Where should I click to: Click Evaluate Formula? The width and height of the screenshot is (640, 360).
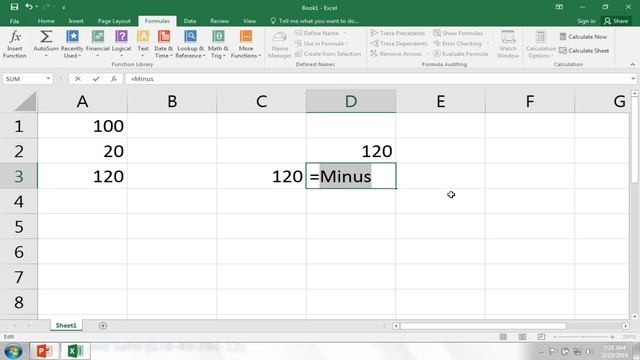click(460, 54)
